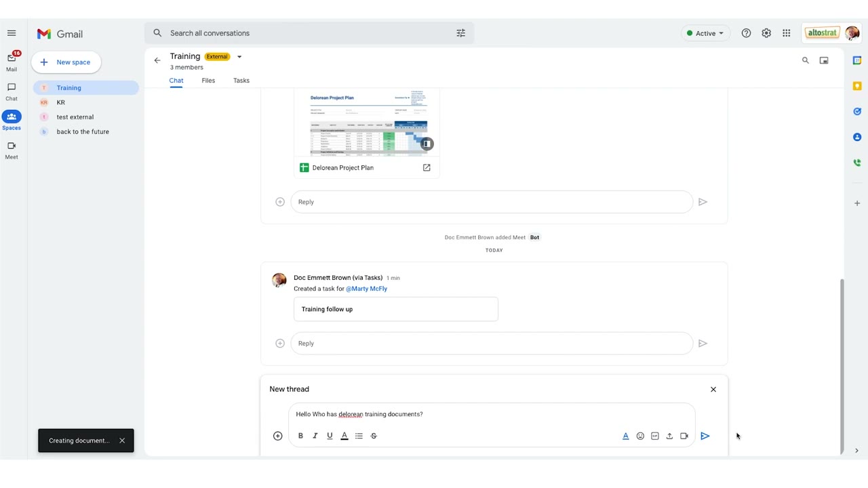This screenshot has width=868, height=488.
Task: Select the Training space in sidebar
Action: coord(86,88)
